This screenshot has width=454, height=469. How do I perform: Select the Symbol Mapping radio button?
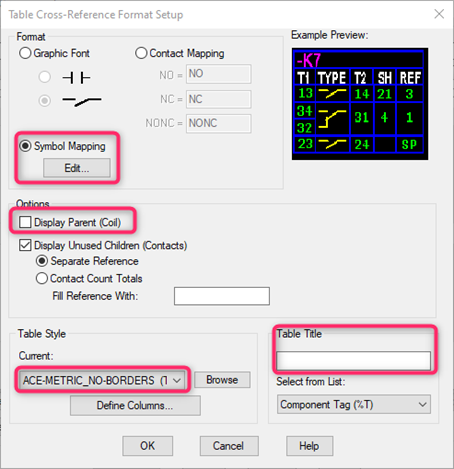click(x=25, y=146)
